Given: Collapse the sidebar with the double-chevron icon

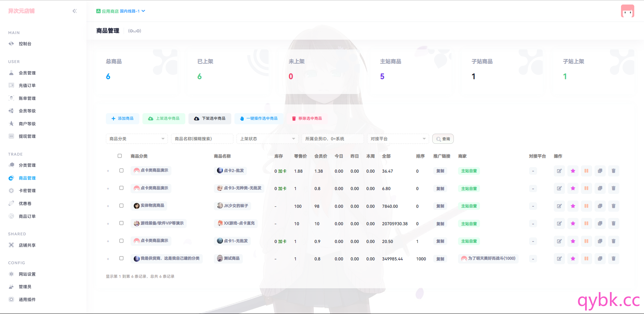Looking at the screenshot, I should pos(75,11).
